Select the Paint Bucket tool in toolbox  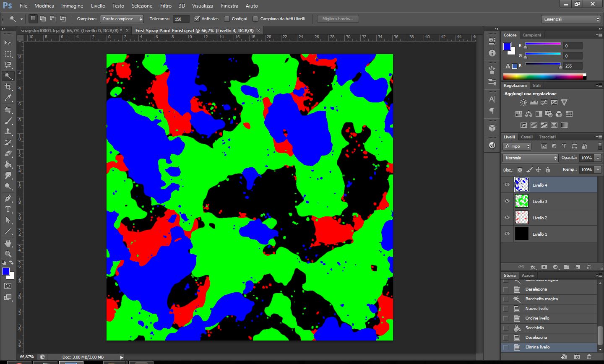click(x=8, y=164)
